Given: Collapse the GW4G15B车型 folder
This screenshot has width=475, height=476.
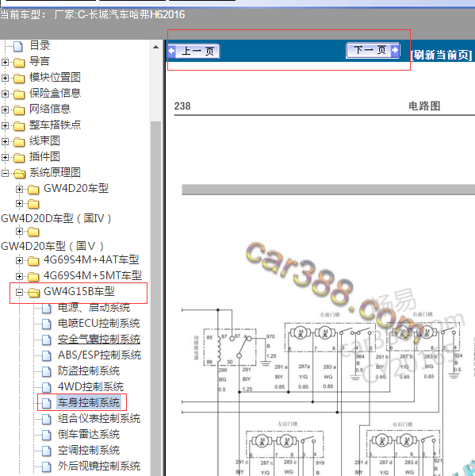Looking at the screenshot, I should click(19, 292).
